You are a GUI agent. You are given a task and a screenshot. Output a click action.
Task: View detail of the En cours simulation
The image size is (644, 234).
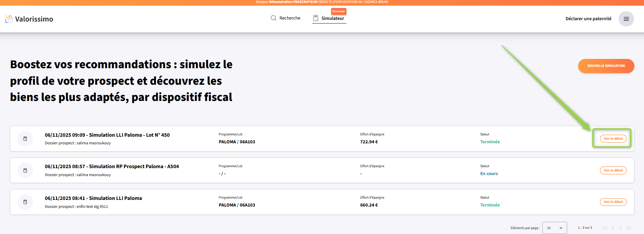point(613,170)
